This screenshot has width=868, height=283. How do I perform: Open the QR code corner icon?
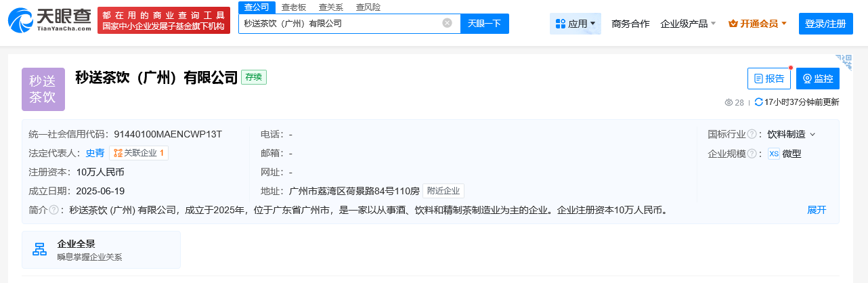pos(844,62)
